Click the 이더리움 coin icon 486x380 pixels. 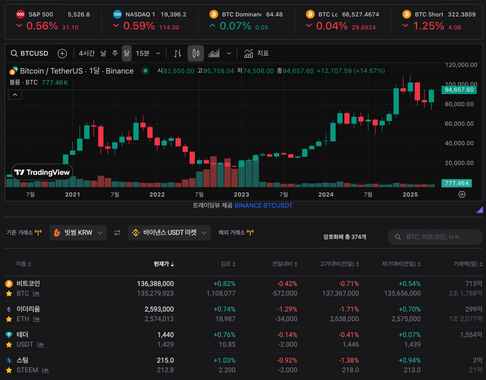tap(9, 309)
